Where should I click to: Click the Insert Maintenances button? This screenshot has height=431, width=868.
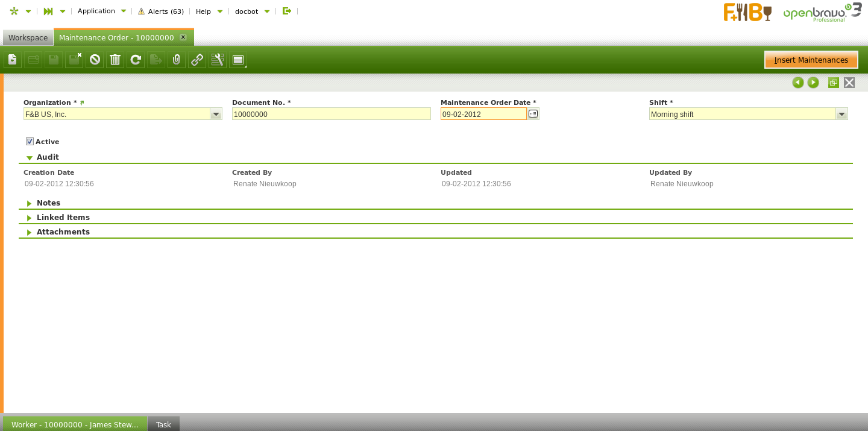coord(811,60)
